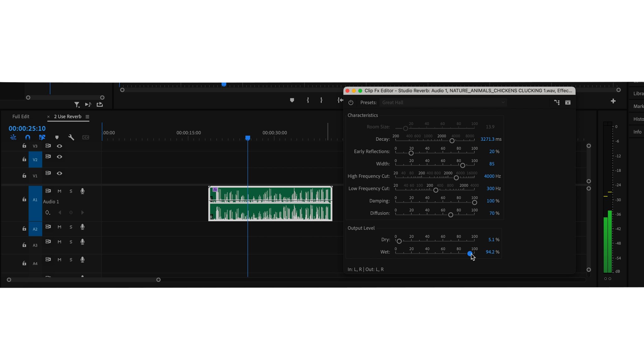Click the delete preset icon in Clip Fx Editor

[x=568, y=102]
